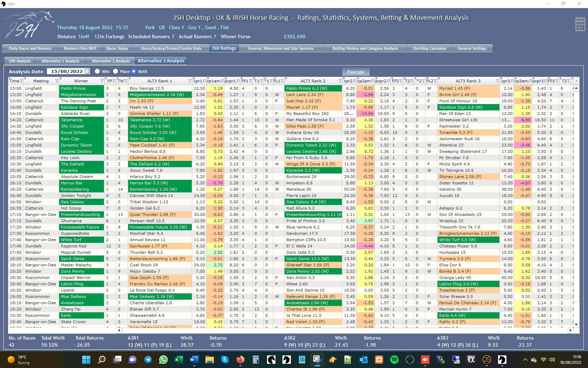Switch to the Daily Races and Runners tab

tap(30, 48)
